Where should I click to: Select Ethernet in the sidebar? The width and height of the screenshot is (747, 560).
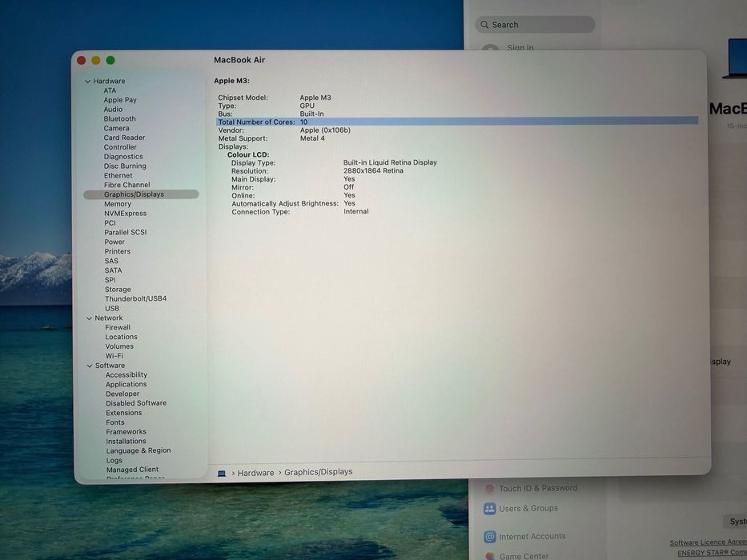click(118, 176)
